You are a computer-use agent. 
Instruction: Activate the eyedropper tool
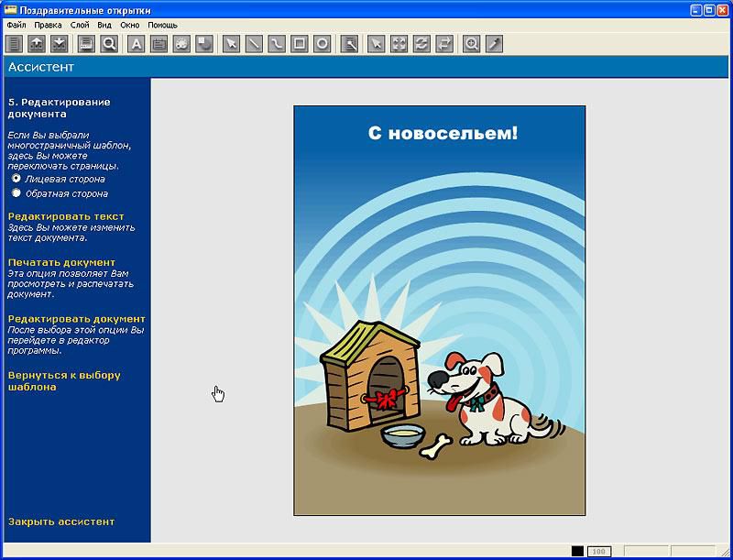(495, 43)
